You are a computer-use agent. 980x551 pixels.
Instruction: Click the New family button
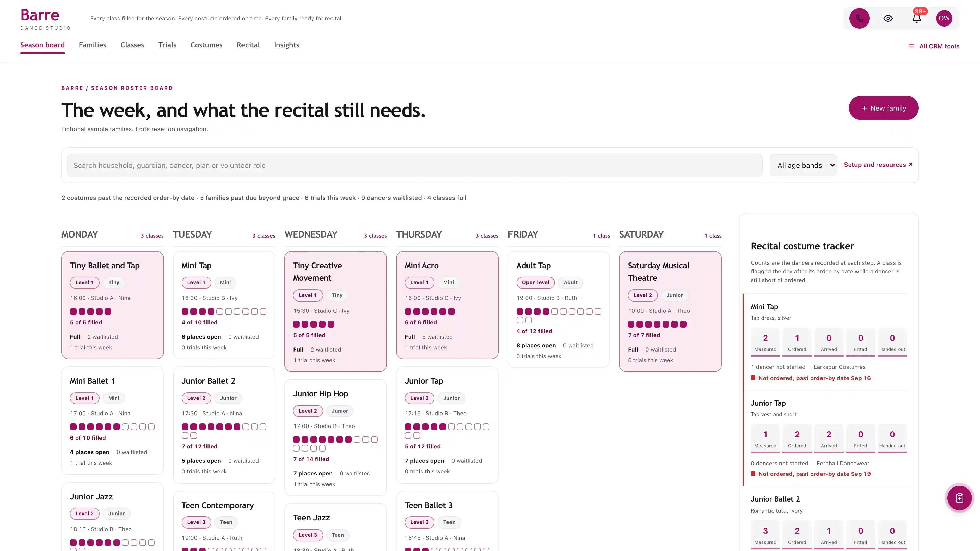click(x=883, y=108)
